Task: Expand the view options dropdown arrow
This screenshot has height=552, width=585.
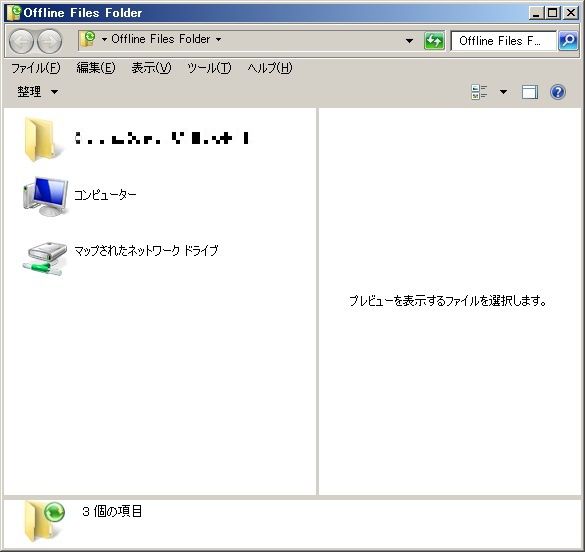Action: pos(503,92)
